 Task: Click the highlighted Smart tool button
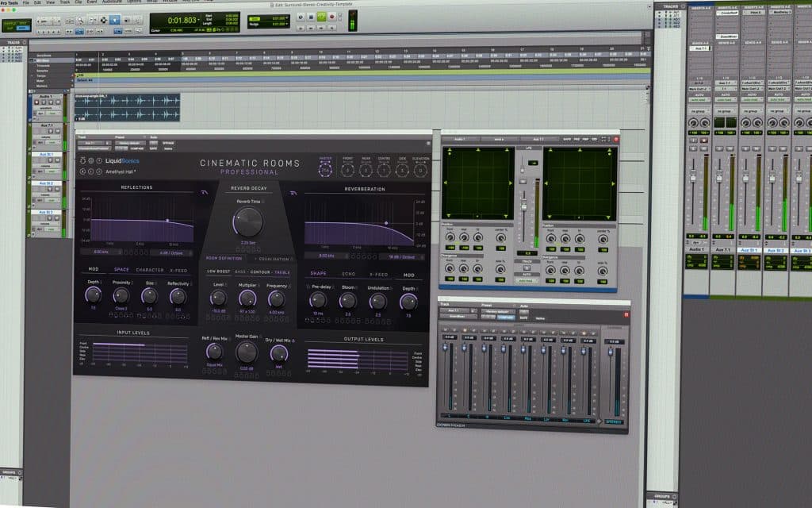tap(115, 20)
